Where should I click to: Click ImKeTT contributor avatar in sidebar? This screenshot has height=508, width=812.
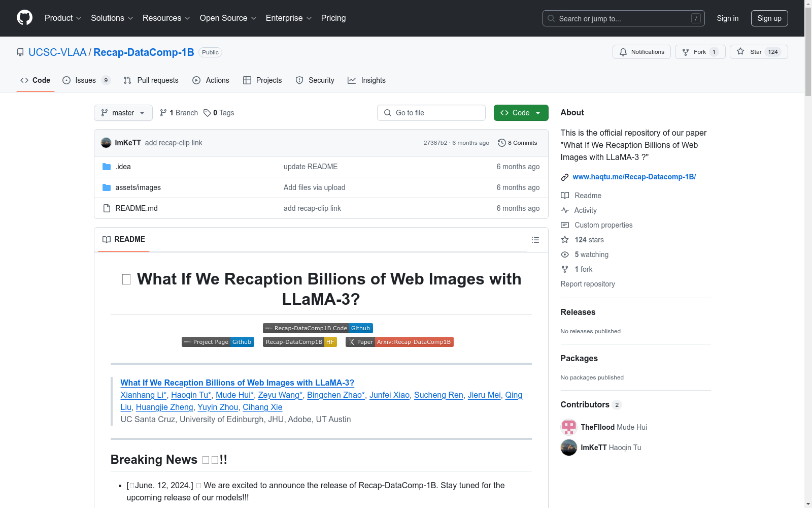tap(569, 448)
